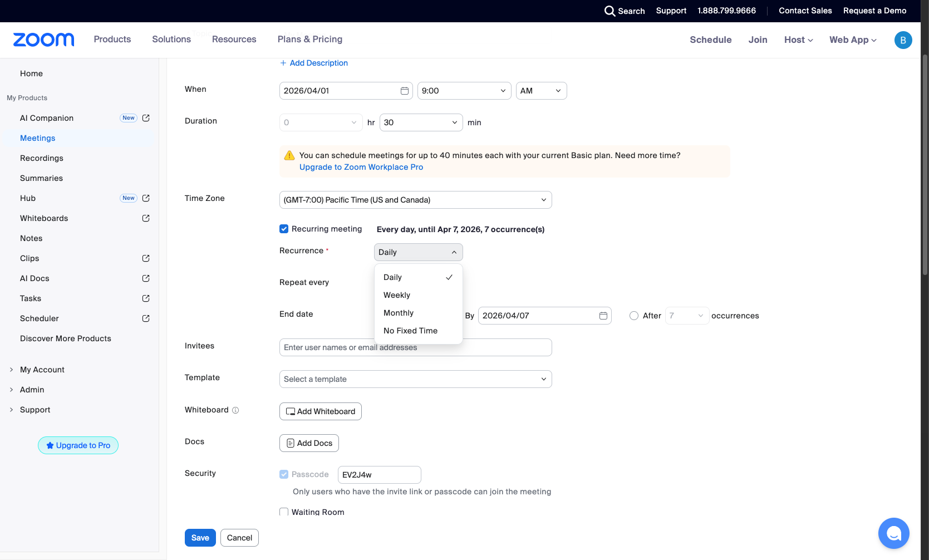Click the Whiteboard info icon

[x=235, y=410]
